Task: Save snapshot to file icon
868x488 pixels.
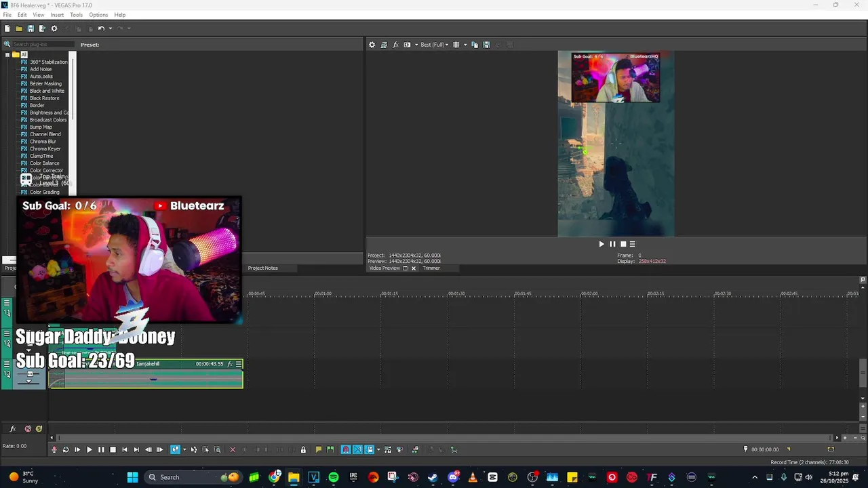Action: click(x=486, y=45)
